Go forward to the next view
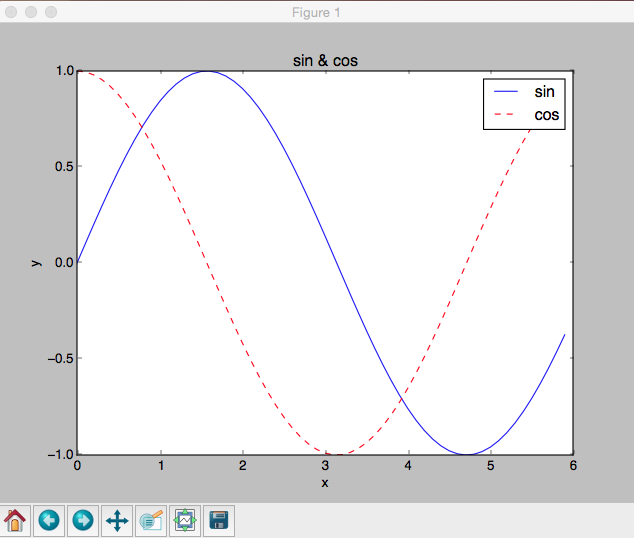The height and width of the screenshot is (538, 634). (83, 521)
